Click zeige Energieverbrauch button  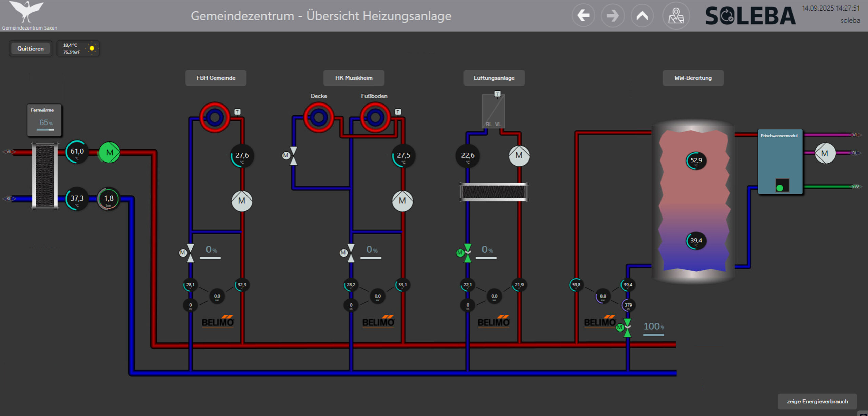coord(817,401)
